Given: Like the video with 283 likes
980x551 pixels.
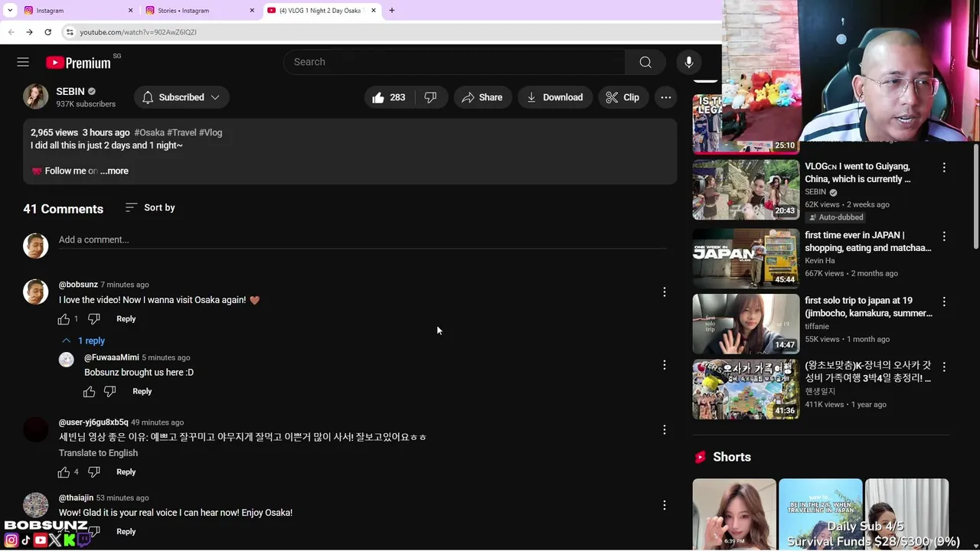Looking at the screenshot, I should pos(389,97).
